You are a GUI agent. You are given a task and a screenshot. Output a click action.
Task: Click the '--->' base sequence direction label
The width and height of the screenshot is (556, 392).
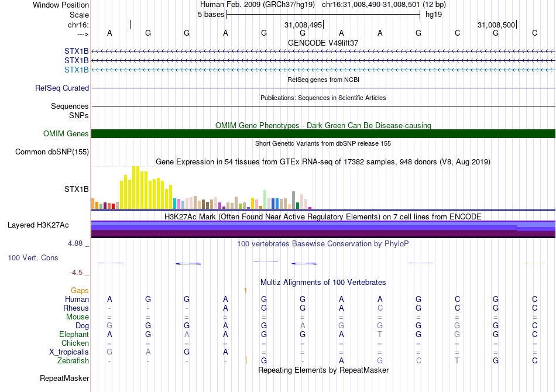(83, 34)
